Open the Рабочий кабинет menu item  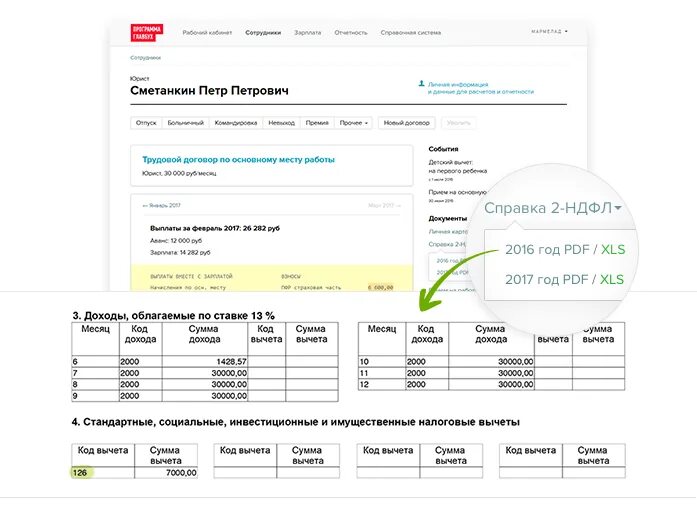207,32
